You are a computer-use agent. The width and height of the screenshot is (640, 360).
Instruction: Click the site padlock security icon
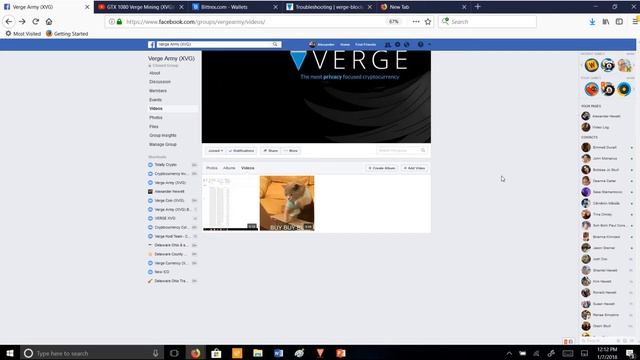(119, 22)
